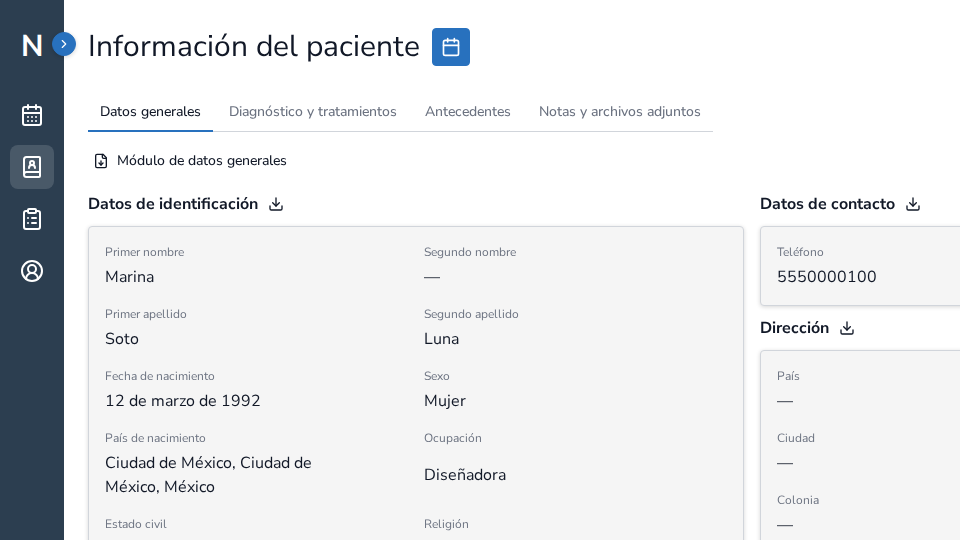Click the Datos de identificación heading
The height and width of the screenshot is (540, 960).
(x=173, y=204)
